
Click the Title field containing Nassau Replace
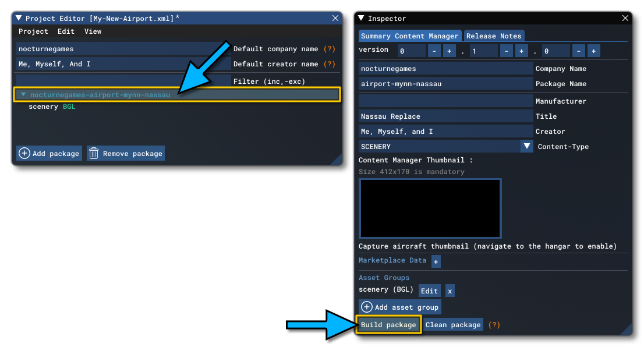pyautogui.click(x=445, y=116)
